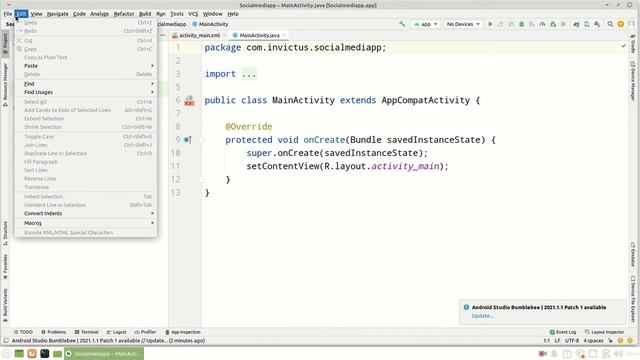Click the user account icon in toolbar
The height and width of the screenshot is (360, 640).
(x=631, y=24)
